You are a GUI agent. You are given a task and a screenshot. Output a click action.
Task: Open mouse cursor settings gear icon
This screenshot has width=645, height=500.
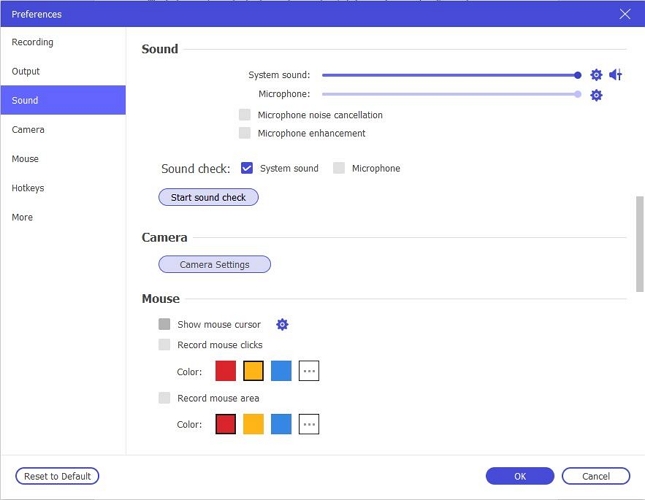tap(282, 325)
